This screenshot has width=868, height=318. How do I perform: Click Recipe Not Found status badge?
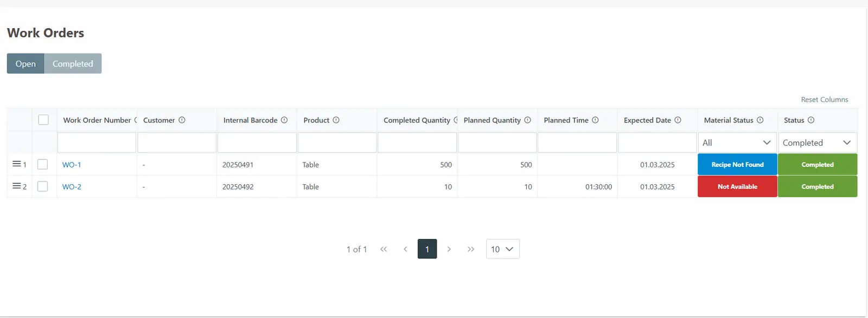coord(737,165)
